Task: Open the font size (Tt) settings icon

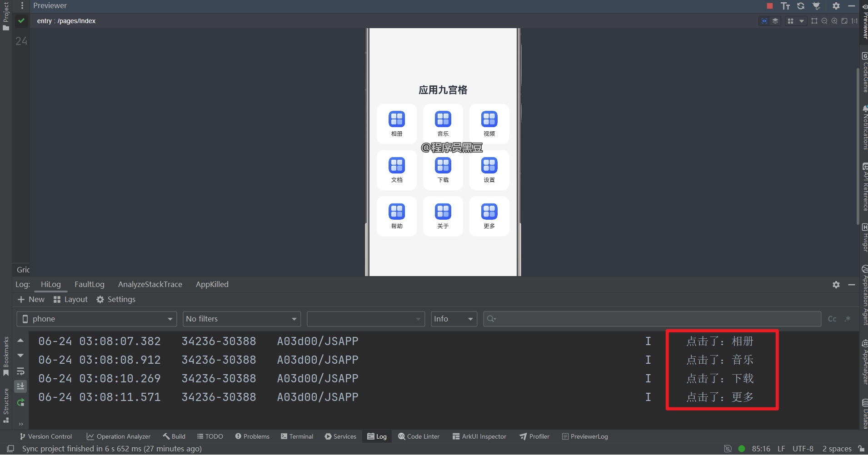Action: (785, 6)
